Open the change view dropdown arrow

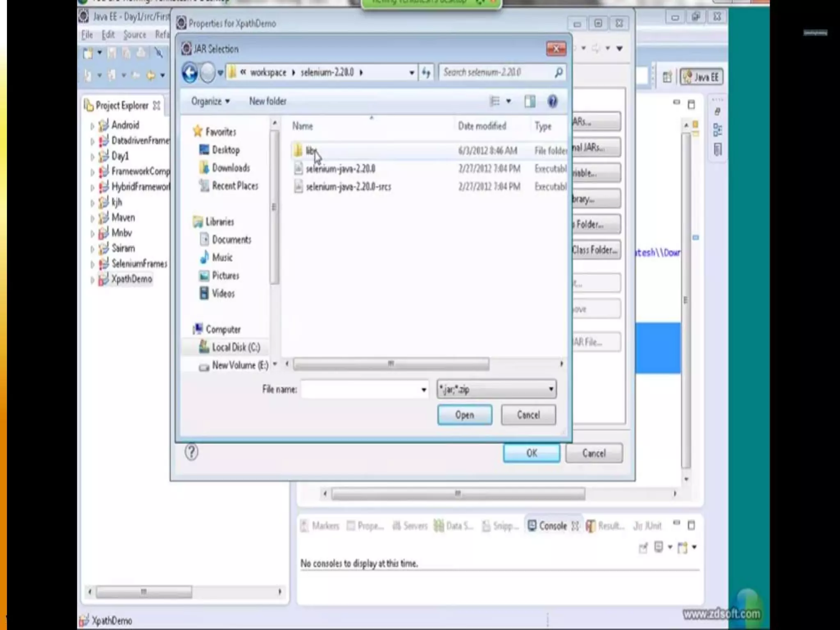pyautogui.click(x=509, y=101)
